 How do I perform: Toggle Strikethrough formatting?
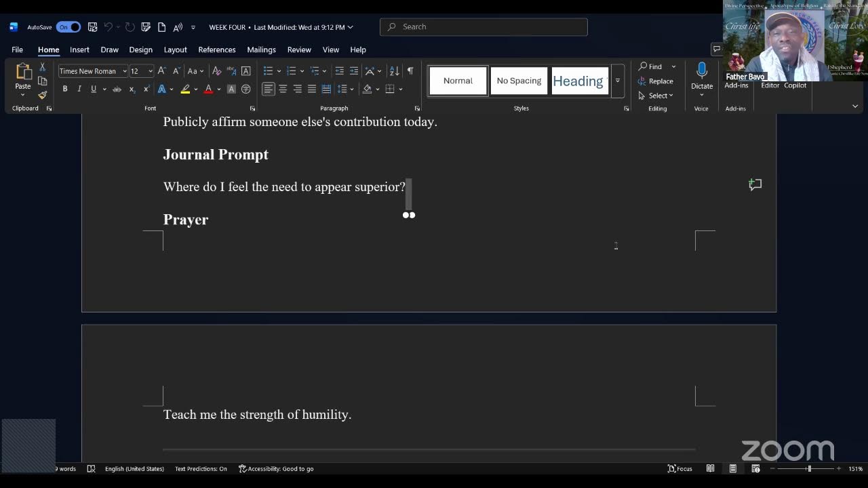pos(117,89)
